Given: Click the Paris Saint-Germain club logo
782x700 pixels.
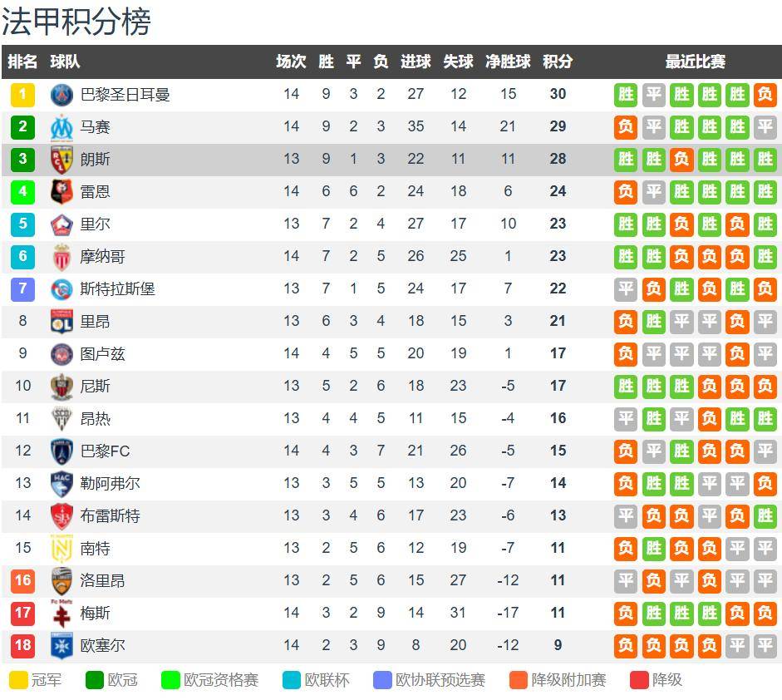Looking at the screenshot, I should 61,95.
